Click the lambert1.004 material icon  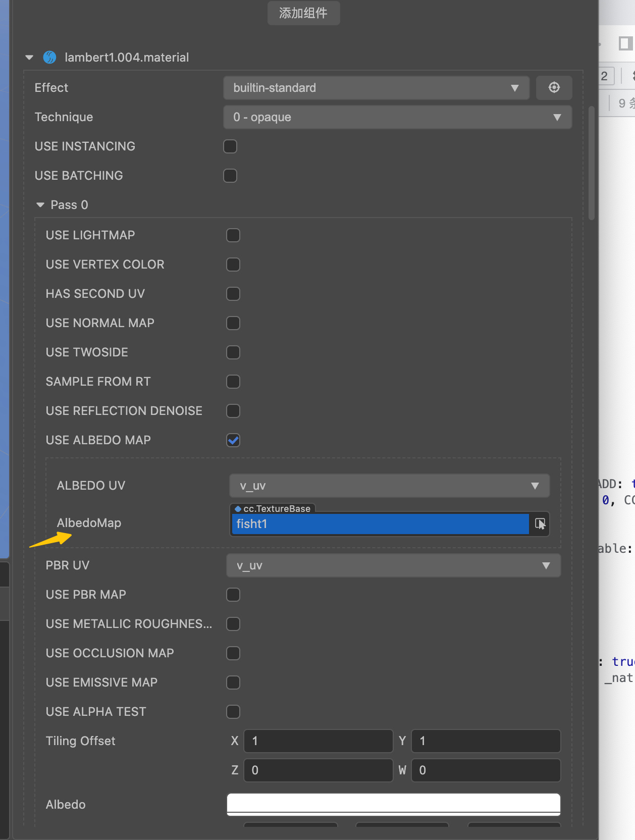tap(49, 58)
